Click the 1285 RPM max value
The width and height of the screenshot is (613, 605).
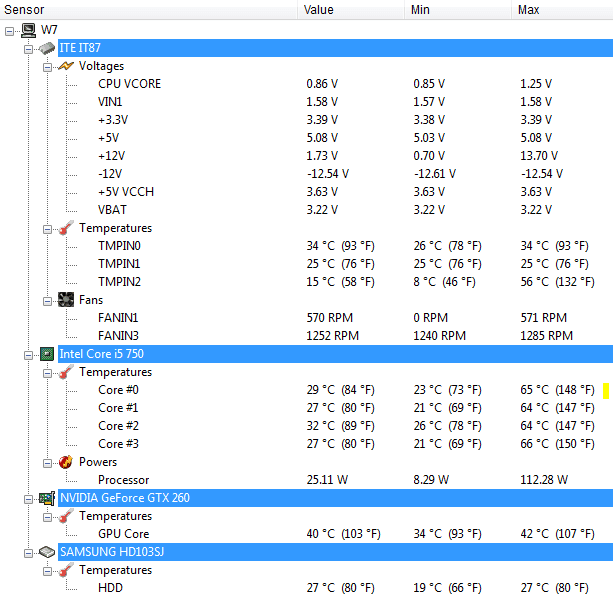click(547, 336)
